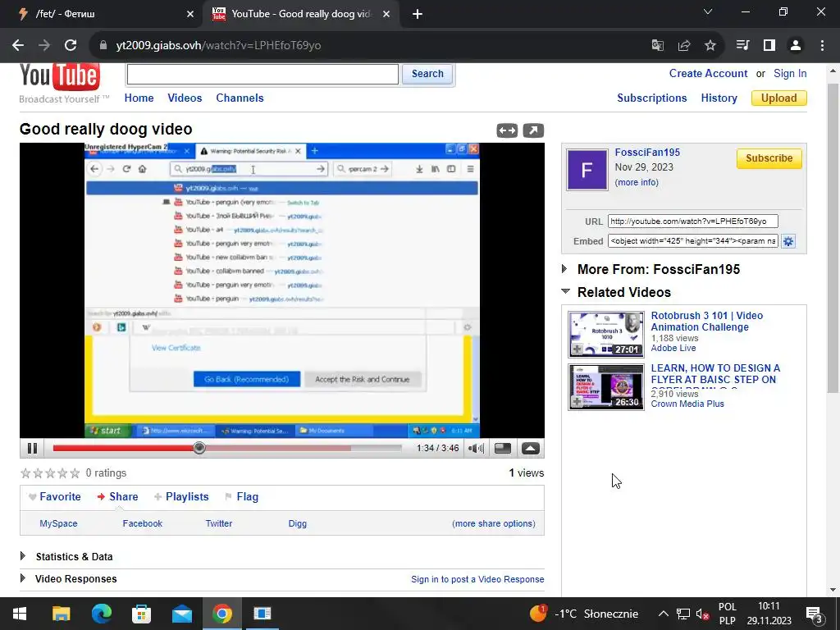Open Windows notification center
Image resolution: width=840 pixels, height=630 pixels.
(x=815, y=614)
